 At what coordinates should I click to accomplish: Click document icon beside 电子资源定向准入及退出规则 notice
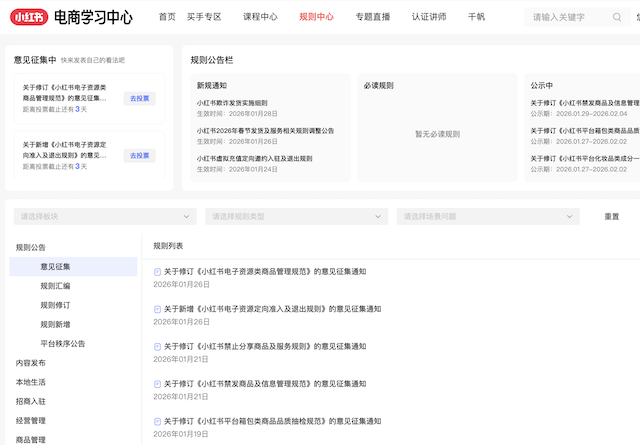pyautogui.click(x=157, y=309)
